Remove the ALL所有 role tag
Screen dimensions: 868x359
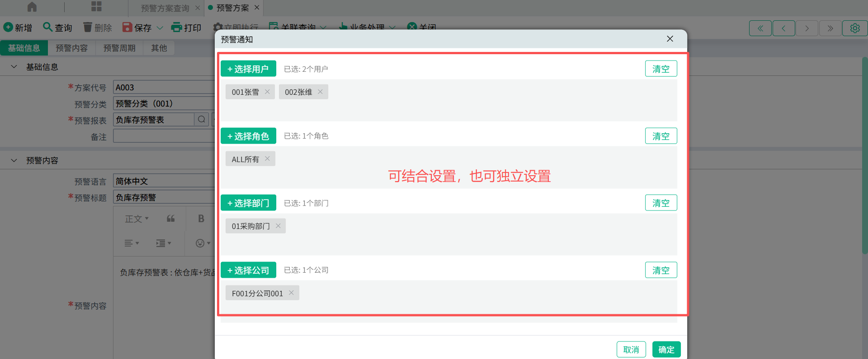click(267, 159)
